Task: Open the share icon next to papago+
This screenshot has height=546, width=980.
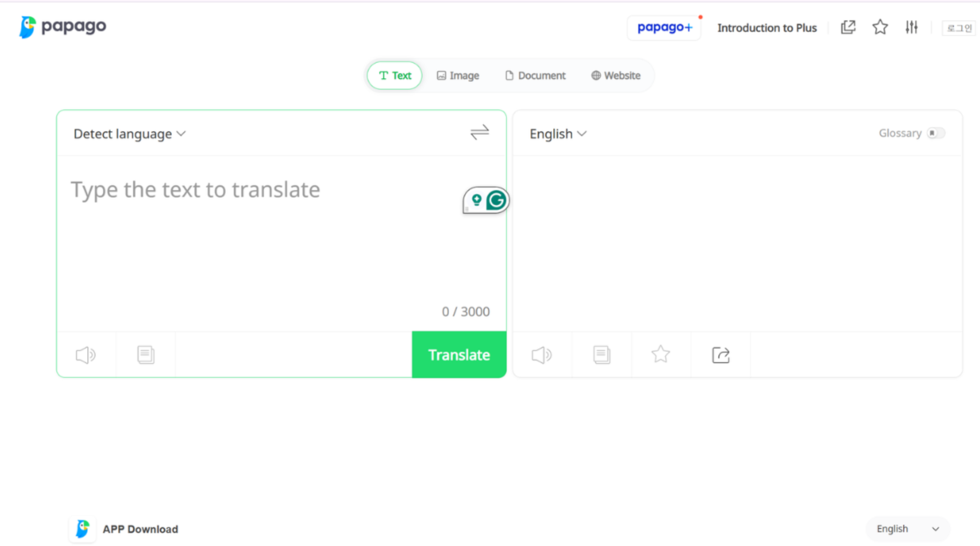Action: pyautogui.click(x=848, y=27)
